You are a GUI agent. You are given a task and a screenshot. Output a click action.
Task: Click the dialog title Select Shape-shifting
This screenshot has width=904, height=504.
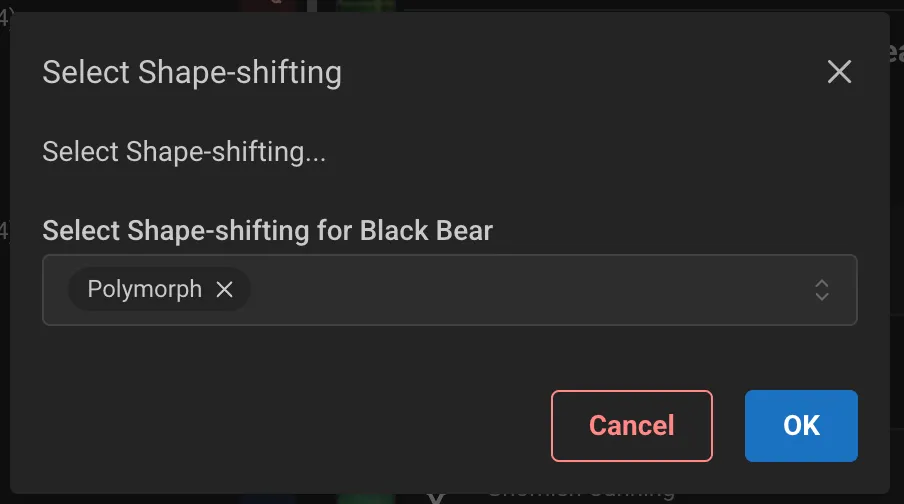(192, 73)
